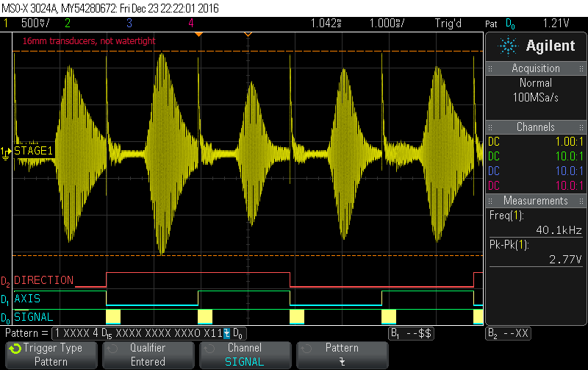
Task: Click the STAGE1 waveform label
Action: [x=33, y=151]
